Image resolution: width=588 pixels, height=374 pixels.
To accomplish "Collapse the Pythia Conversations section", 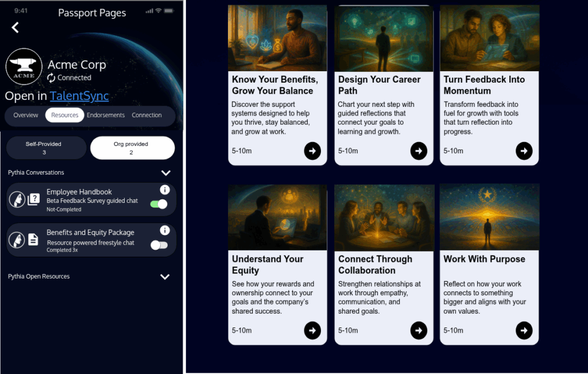I will [x=166, y=173].
